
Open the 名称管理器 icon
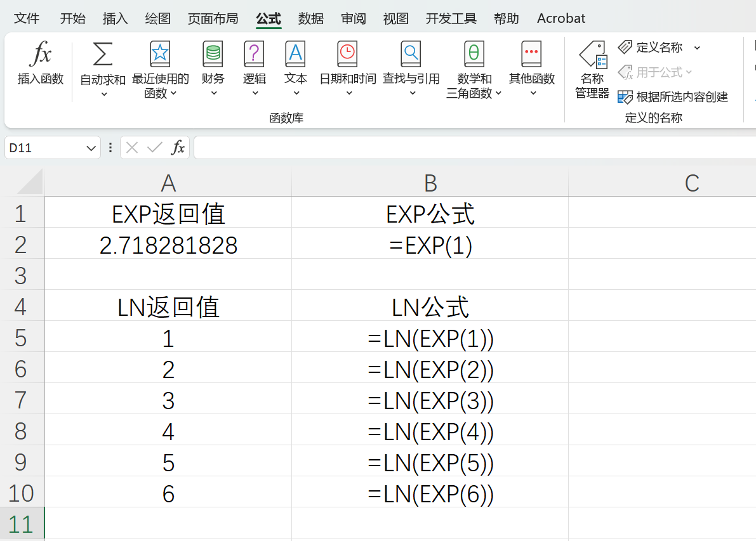(x=593, y=55)
